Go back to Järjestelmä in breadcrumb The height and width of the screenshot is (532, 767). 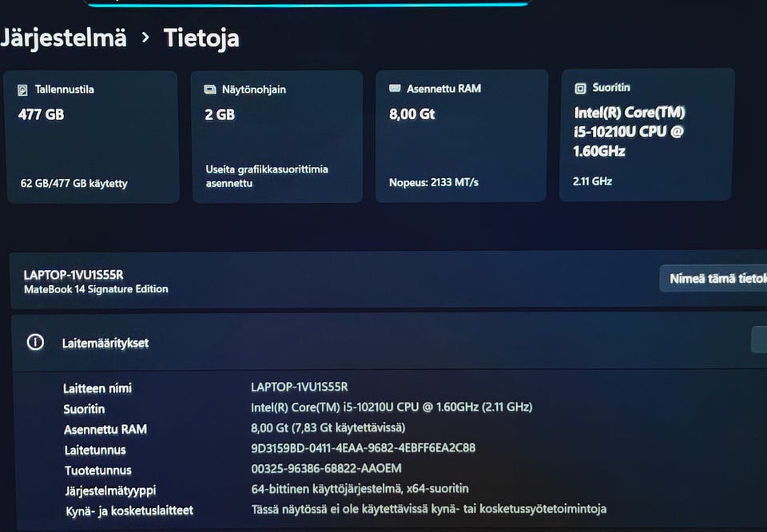64,38
